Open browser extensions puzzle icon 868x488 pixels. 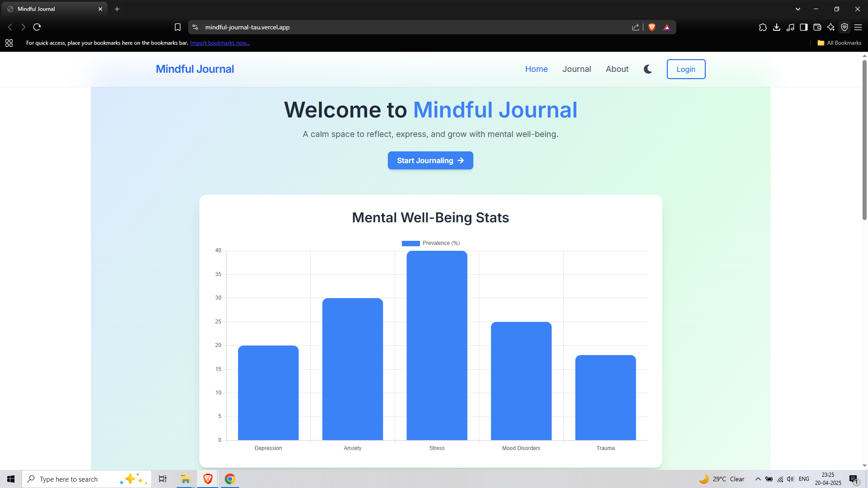coord(763,27)
